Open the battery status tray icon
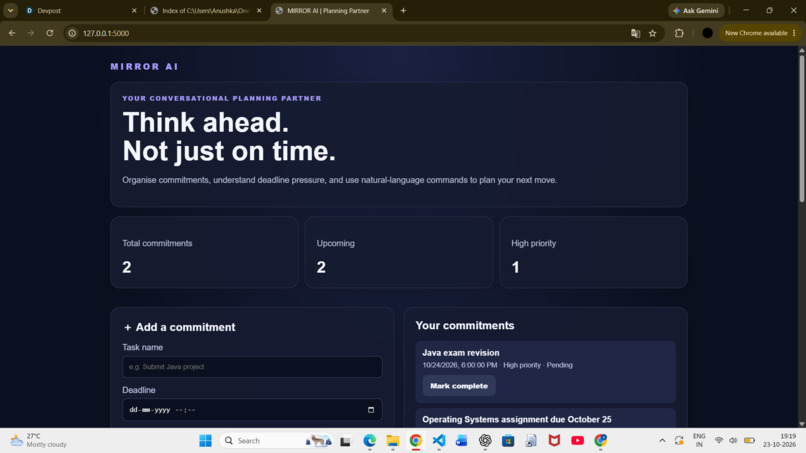806x453 pixels. coord(749,441)
